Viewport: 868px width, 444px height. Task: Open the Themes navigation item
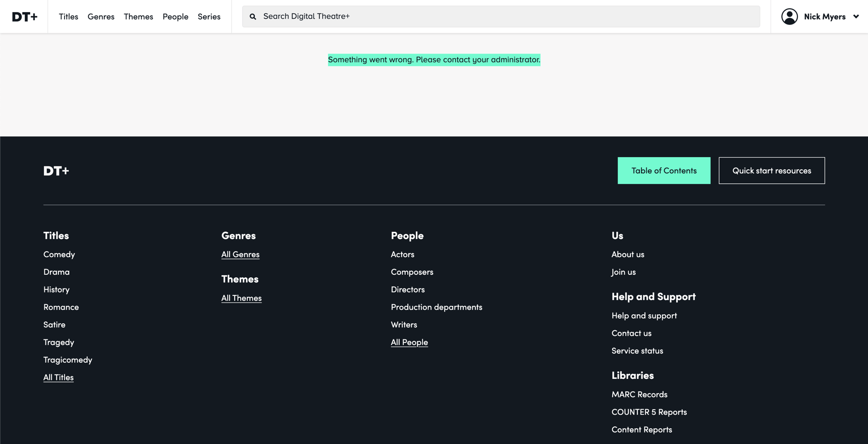pyautogui.click(x=138, y=17)
